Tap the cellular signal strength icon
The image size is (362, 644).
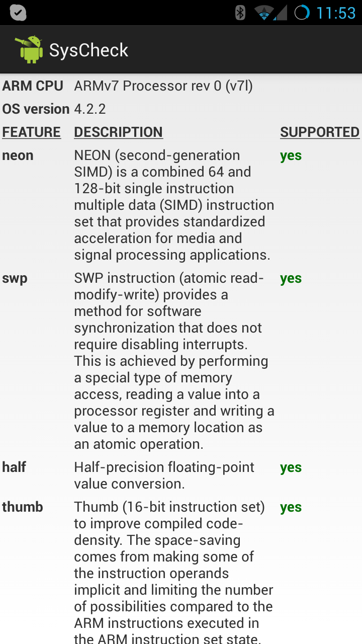(281, 13)
